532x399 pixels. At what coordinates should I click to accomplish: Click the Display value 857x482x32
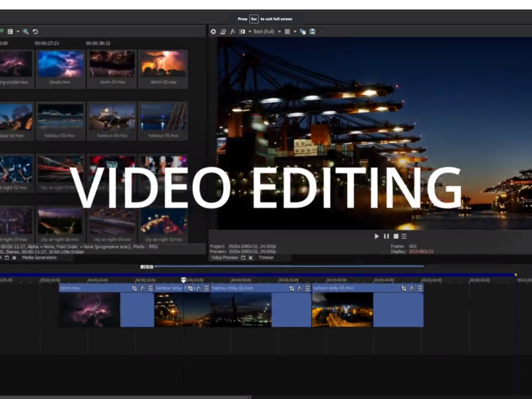coord(422,252)
